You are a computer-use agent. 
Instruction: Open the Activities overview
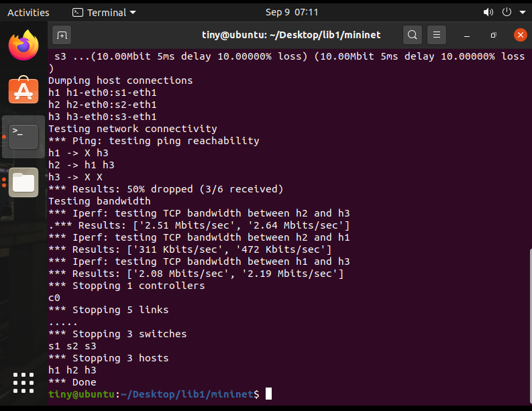point(28,13)
